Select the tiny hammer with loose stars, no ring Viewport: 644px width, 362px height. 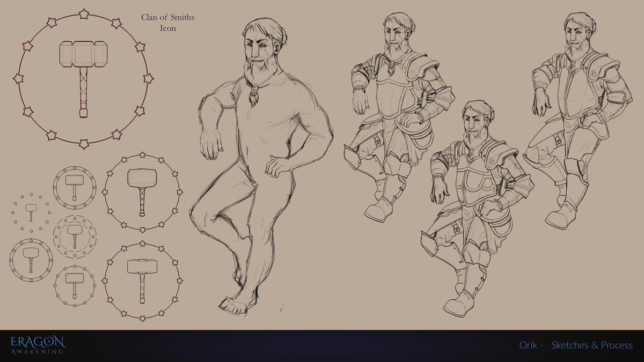[x=31, y=212]
